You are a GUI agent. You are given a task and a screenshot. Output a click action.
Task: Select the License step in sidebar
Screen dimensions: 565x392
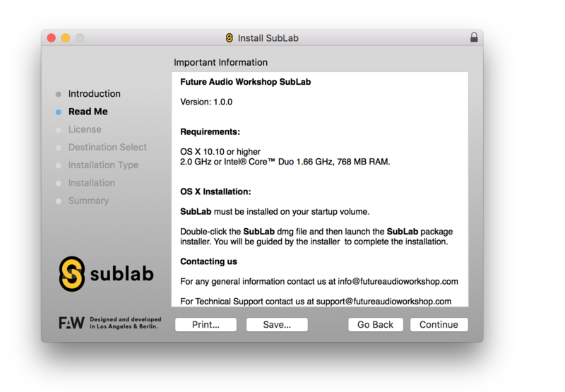(85, 129)
